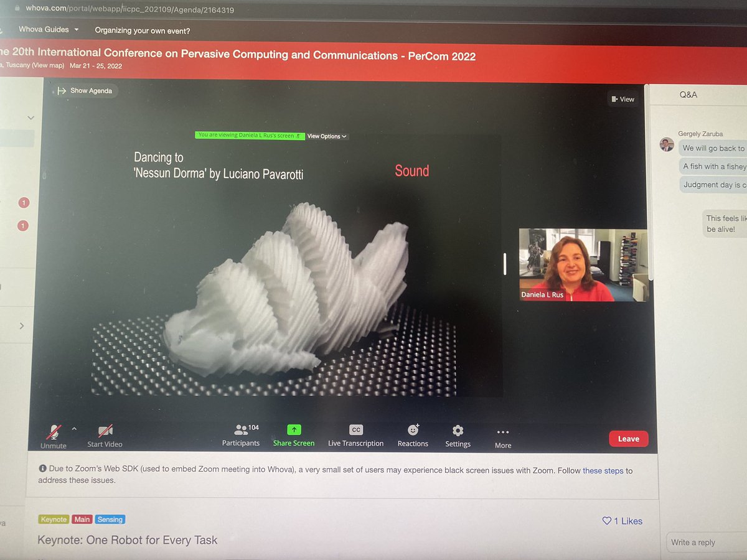This screenshot has height=560, width=747.
Task: Click the PerCom 2022 conference title
Action: [238, 55]
